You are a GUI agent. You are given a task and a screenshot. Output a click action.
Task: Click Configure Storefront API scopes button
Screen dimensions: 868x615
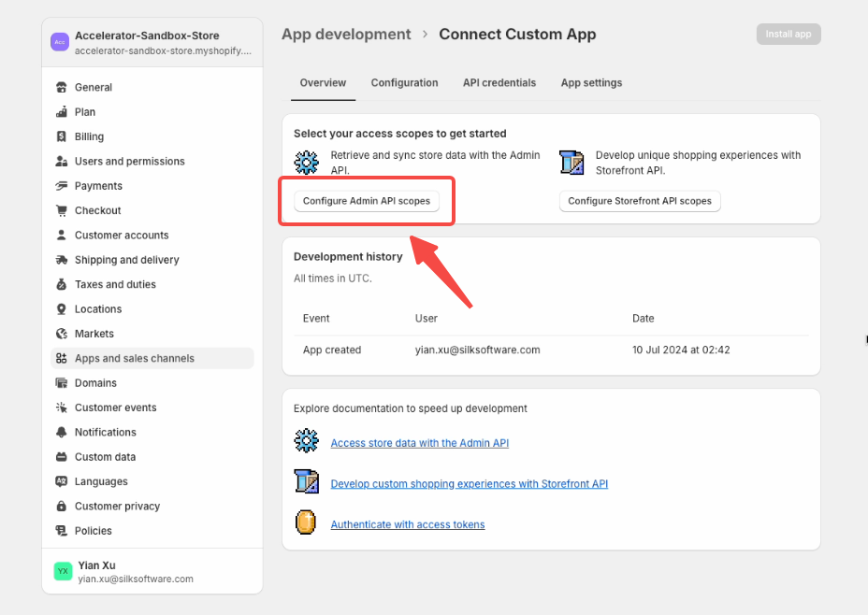640,201
